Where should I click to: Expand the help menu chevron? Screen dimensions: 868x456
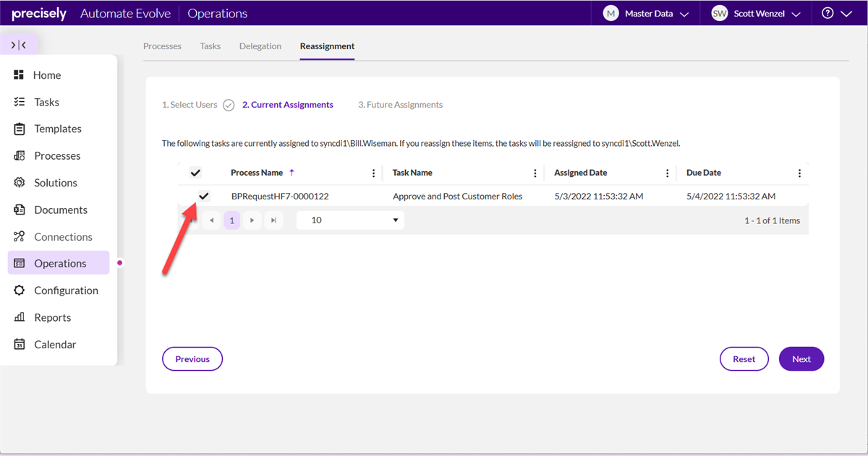point(847,14)
